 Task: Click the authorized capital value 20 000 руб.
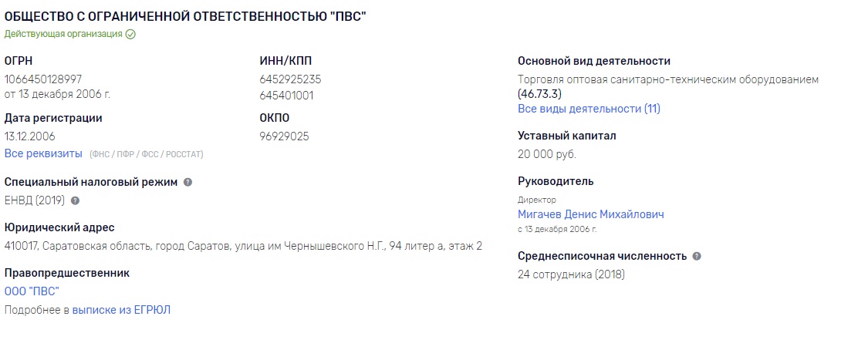[x=546, y=154]
